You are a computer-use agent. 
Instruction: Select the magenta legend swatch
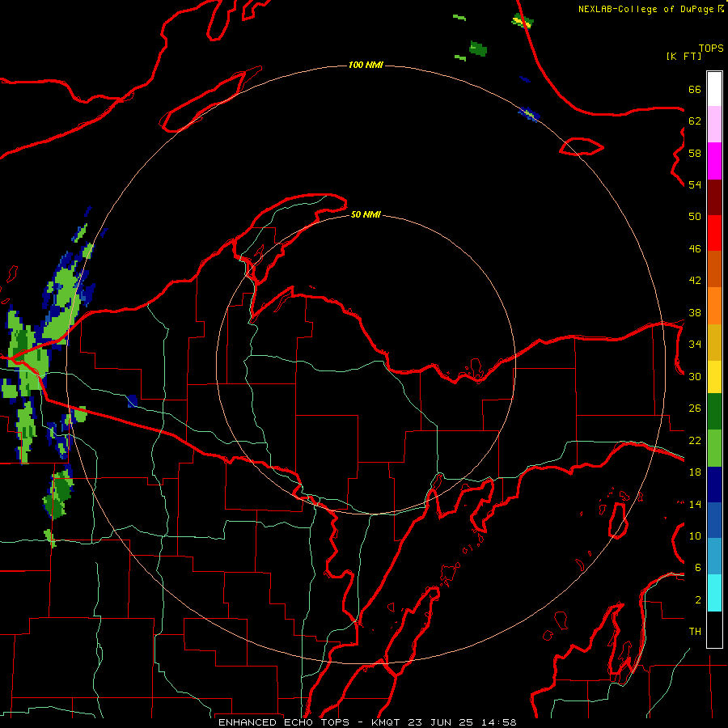point(714,161)
